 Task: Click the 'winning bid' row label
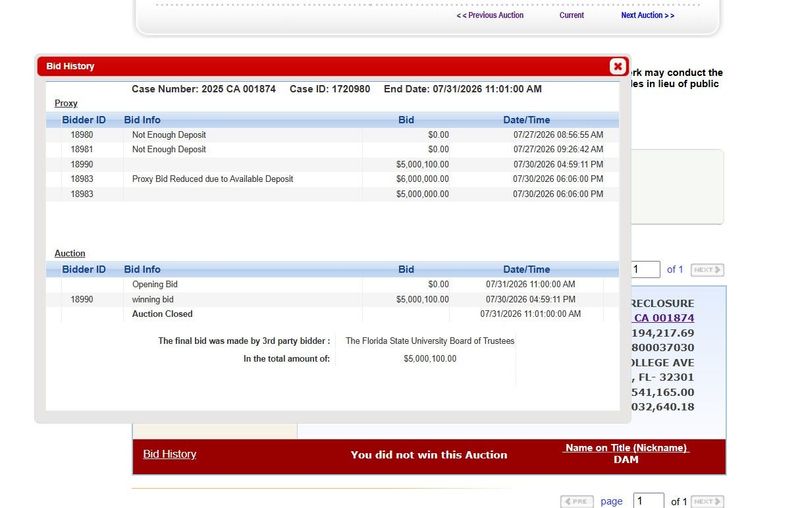point(153,299)
